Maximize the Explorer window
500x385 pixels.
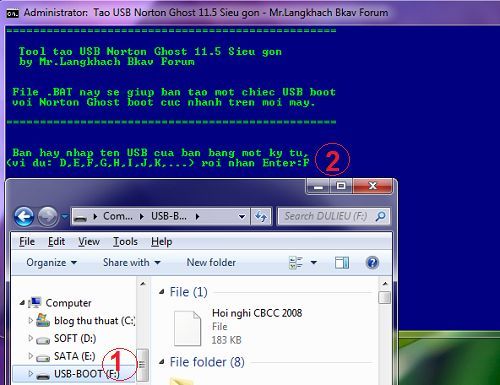341,186
